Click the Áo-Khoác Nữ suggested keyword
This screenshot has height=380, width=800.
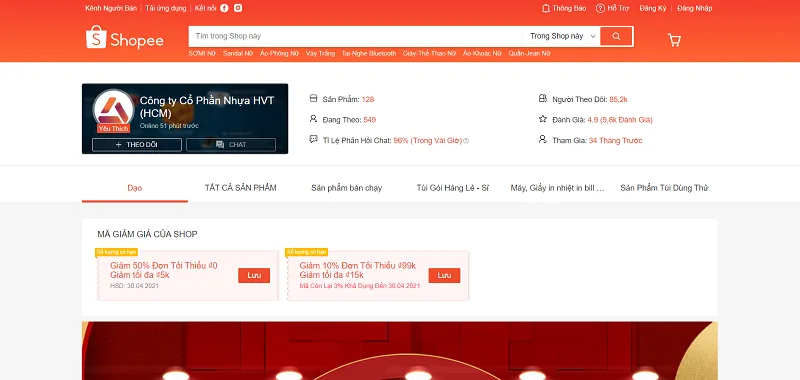482,53
